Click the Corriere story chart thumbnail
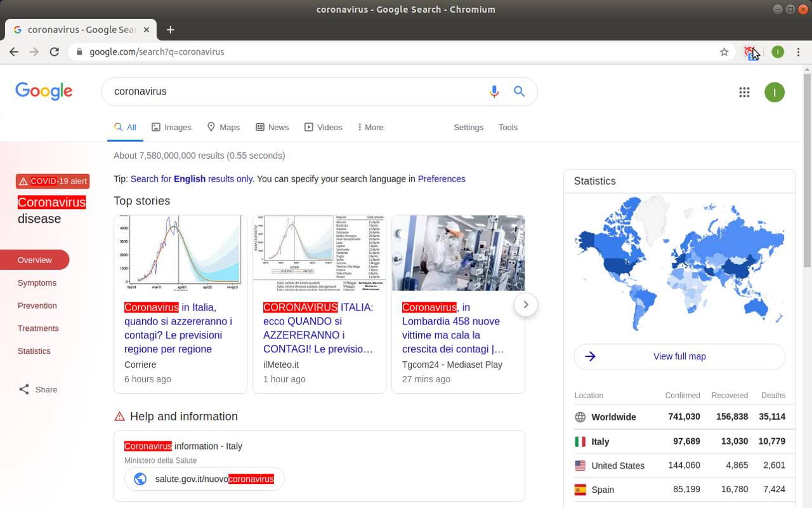Screen dimensions: 812x508 click(x=181, y=253)
